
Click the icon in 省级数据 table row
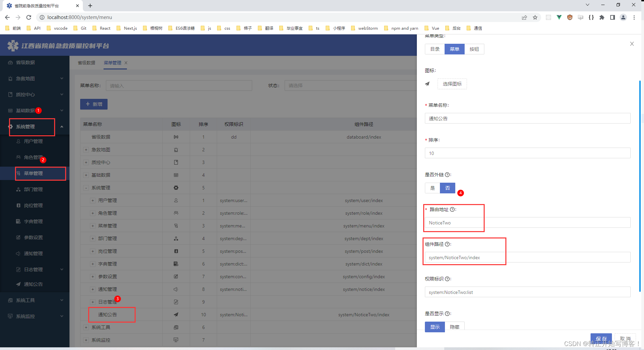[176, 137]
